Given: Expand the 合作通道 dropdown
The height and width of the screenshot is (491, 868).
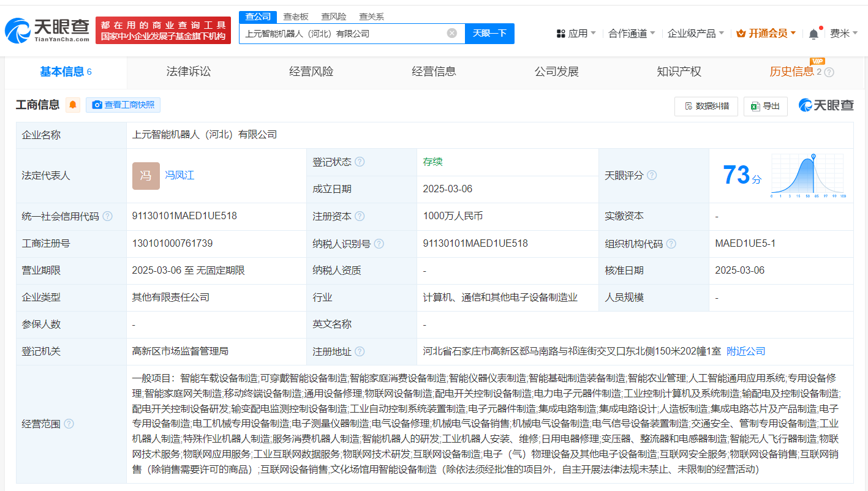Looking at the screenshot, I should (632, 34).
